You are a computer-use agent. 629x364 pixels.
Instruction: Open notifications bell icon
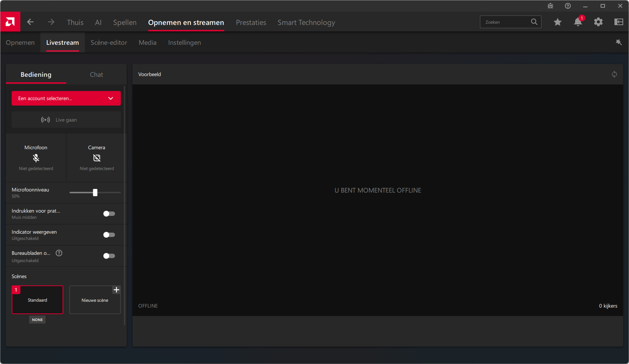[578, 22]
